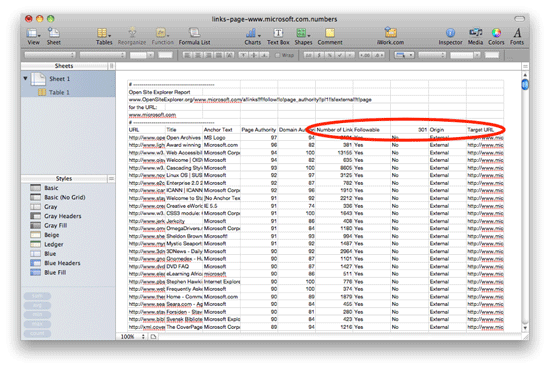Viewport: 550px width, 369px height.
Task: Click the Reorganize toolbar icon
Action: pos(132,36)
